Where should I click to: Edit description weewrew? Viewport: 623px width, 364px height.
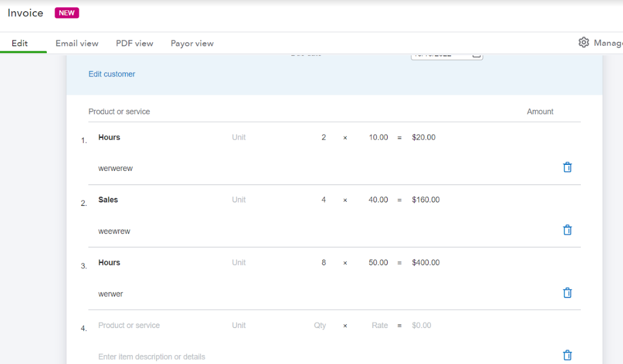click(114, 231)
